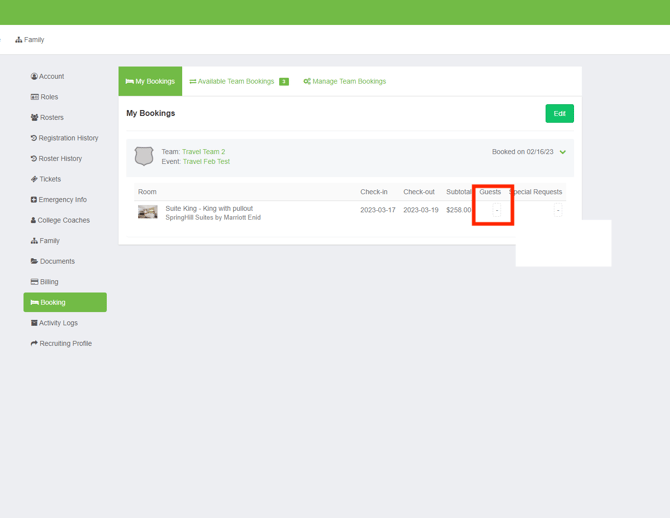Switch to the Manage Team Bookings tab
This screenshot has height=518, width=670.
[x=345, y=82]
